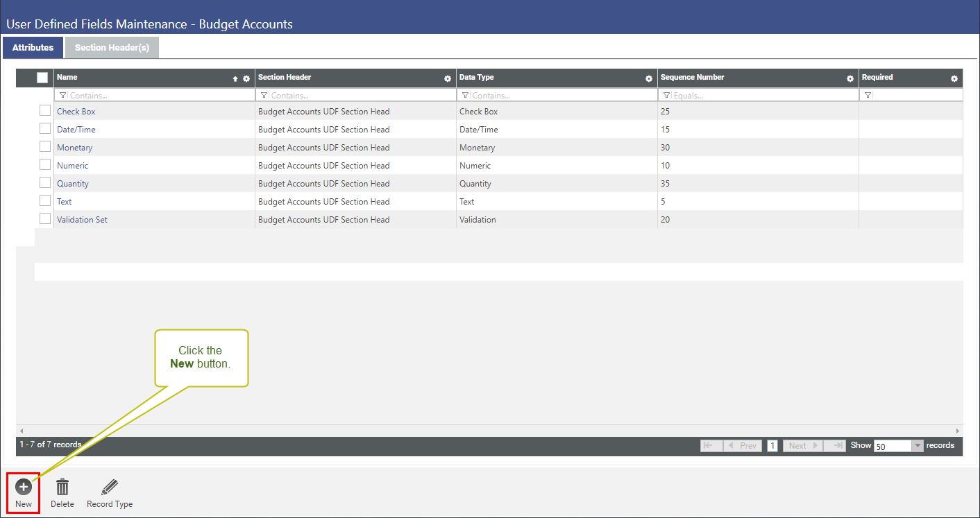Select the Attributes tab
The width and height of the screenshot is (980, 518).
coord(33,48)
